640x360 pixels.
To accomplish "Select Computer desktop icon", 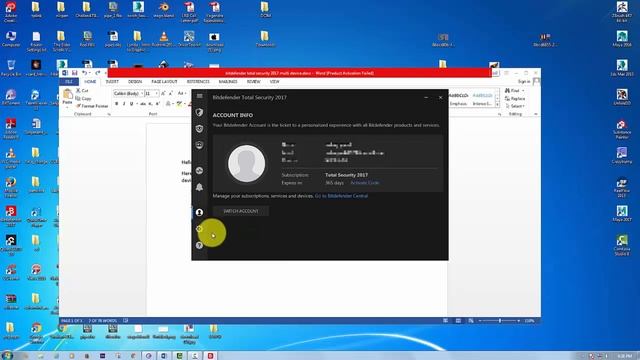I will [x=11, y=39].
